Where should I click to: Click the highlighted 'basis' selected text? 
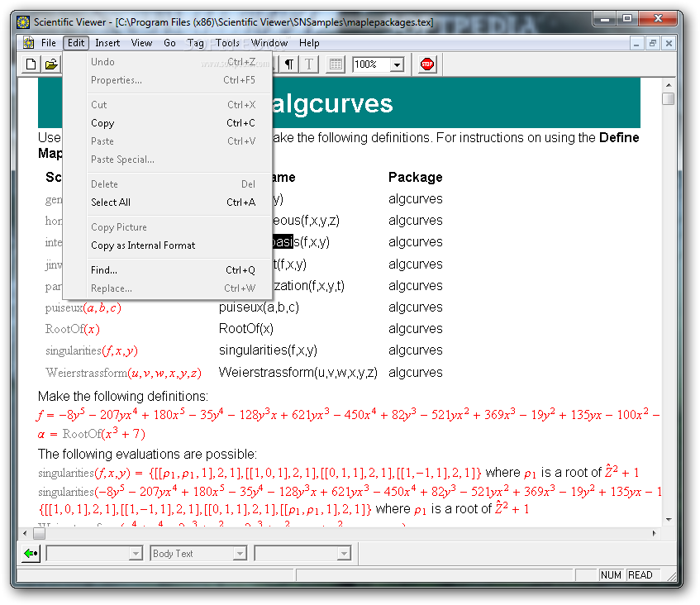[x=282, y=241]
